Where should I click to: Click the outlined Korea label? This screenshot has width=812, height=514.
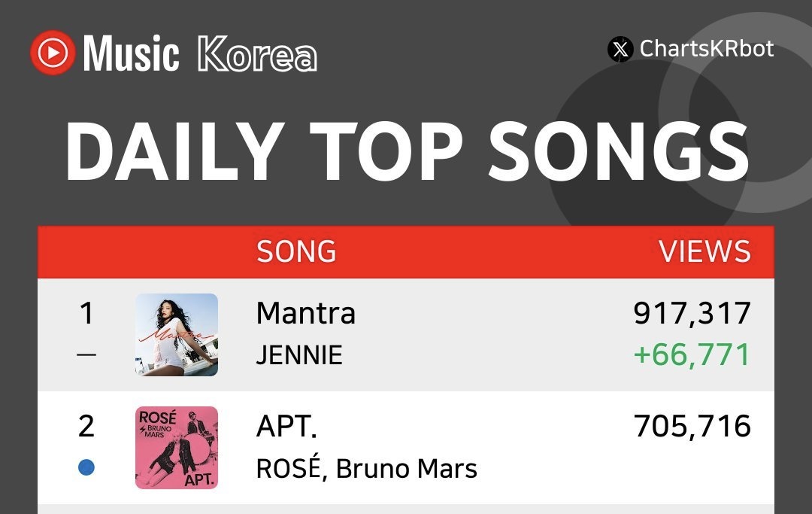tap(257, 54)
